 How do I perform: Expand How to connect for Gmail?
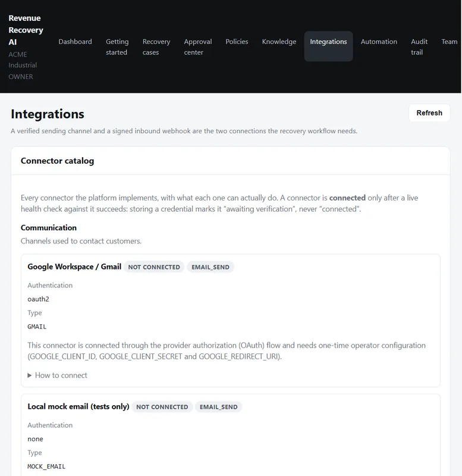pos(57,375)
